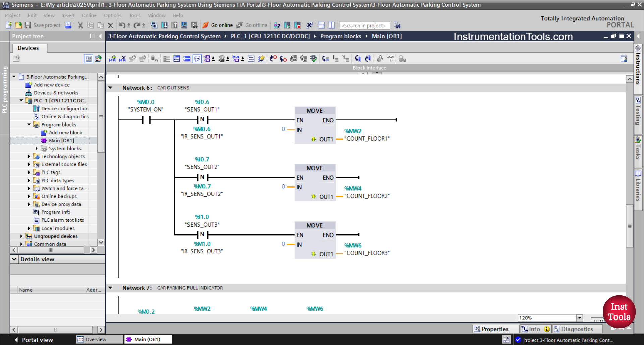
Task: Switch to the Diagnostics tab
Action: [x=578, y=329]
